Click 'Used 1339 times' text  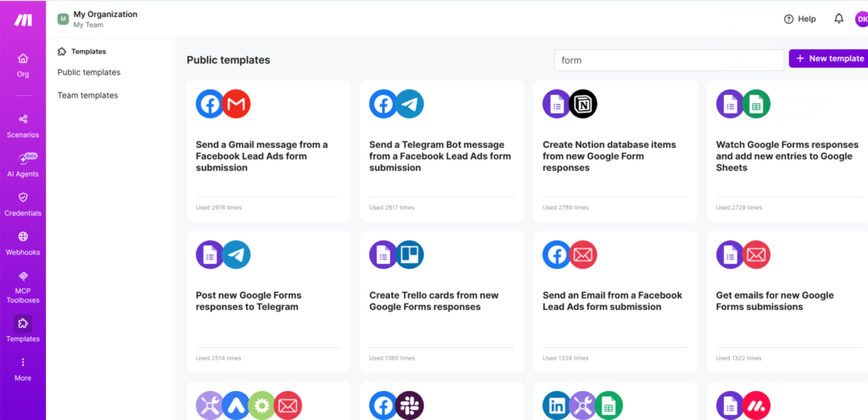565,359
